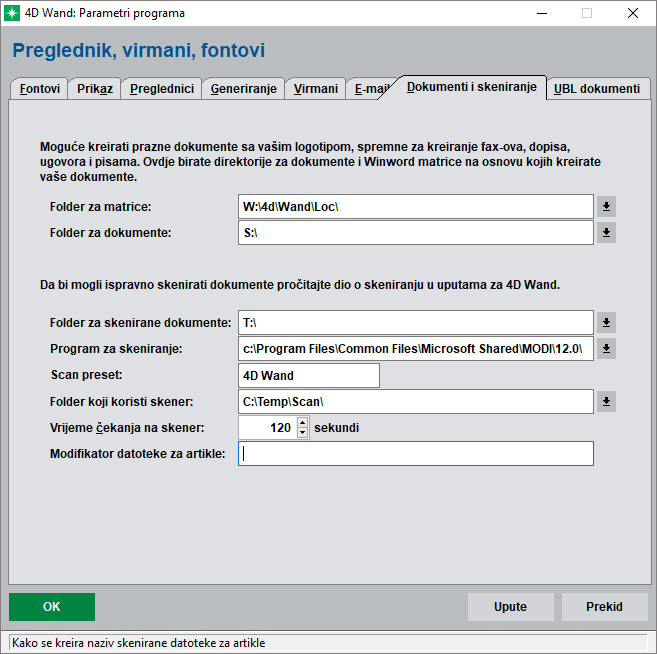Switch to UBL dokumenti tab
This screenshot has width=657, height=654.
point(597,89)
